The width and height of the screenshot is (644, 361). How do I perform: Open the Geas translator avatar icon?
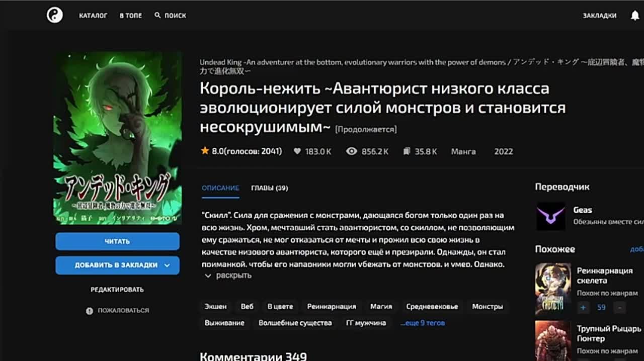point(550,217)
